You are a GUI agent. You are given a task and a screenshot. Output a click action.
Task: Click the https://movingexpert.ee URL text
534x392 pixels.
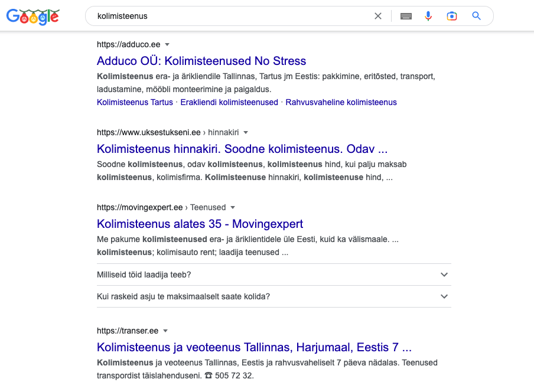click(139, 208)
